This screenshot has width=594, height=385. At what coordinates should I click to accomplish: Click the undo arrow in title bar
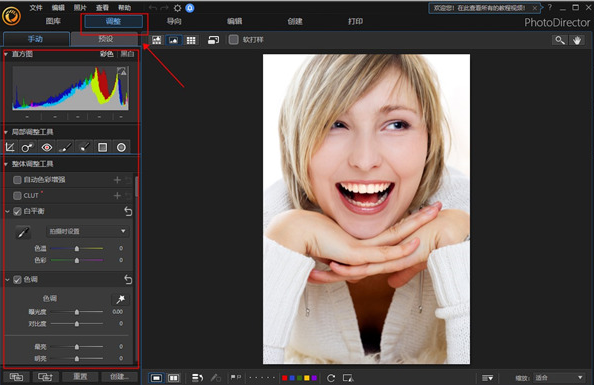click(153, 8)
